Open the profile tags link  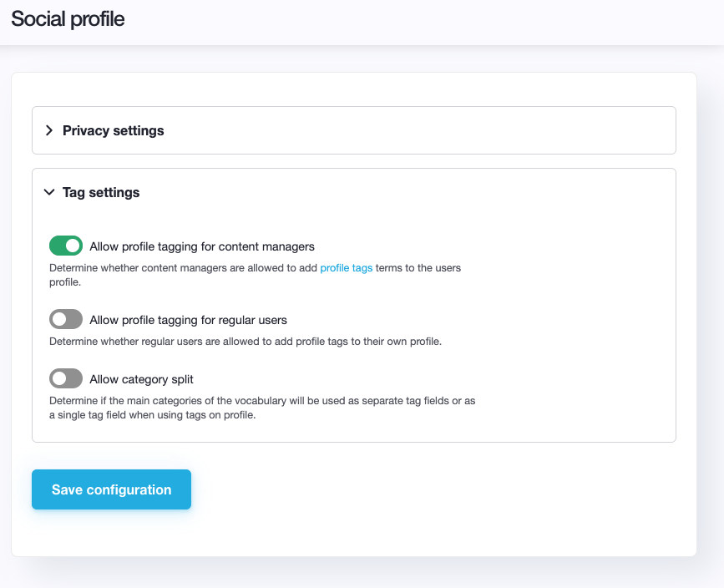[346, 268]
